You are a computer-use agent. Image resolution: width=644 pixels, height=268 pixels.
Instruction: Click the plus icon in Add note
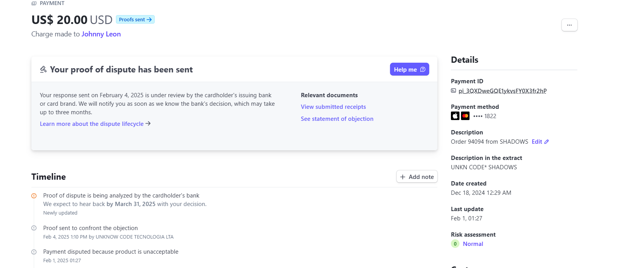click(x=402, y=177)
